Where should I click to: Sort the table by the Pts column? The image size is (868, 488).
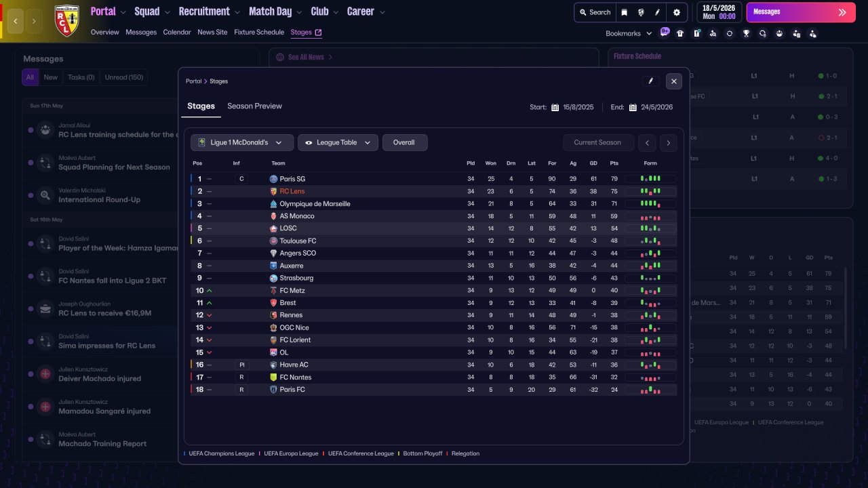(614, 163)
